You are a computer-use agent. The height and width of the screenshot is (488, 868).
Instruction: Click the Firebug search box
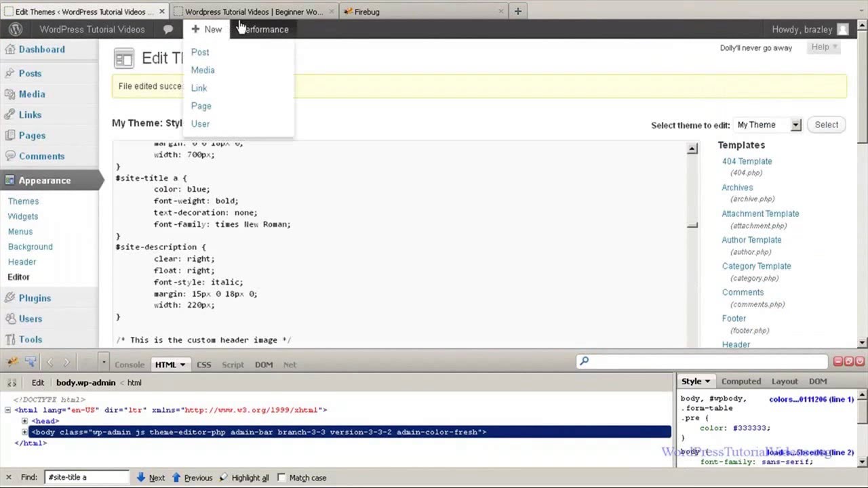702,361
